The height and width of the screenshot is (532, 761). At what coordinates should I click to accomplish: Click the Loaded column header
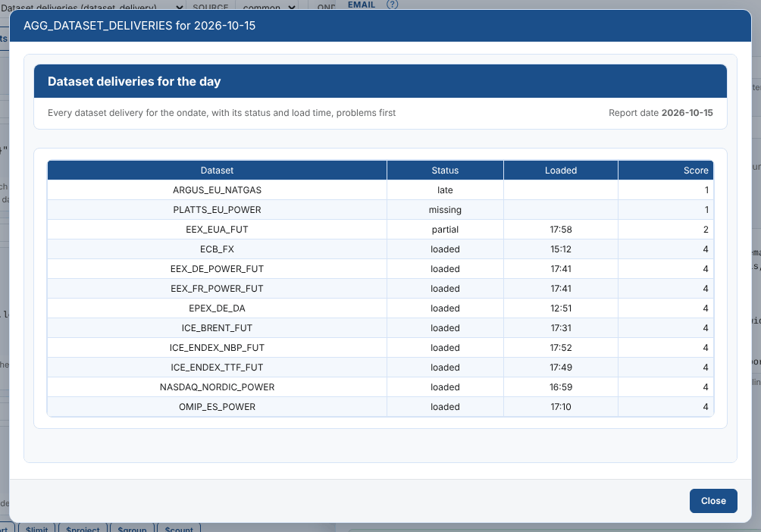(561, 171)
